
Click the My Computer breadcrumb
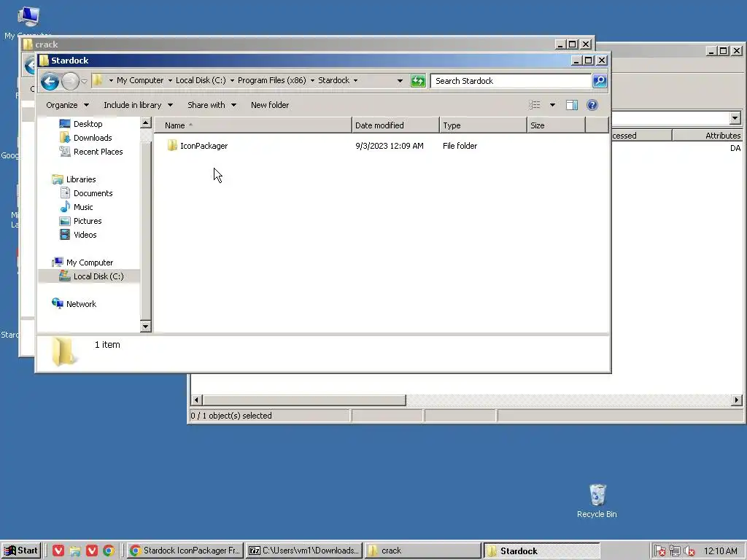click(x=140, y=80)
